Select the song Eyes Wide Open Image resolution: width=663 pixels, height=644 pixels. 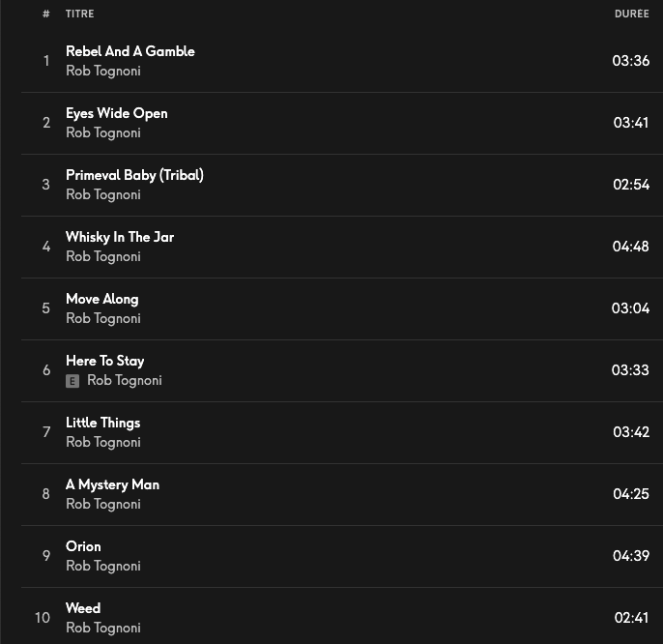pos(116,113)
